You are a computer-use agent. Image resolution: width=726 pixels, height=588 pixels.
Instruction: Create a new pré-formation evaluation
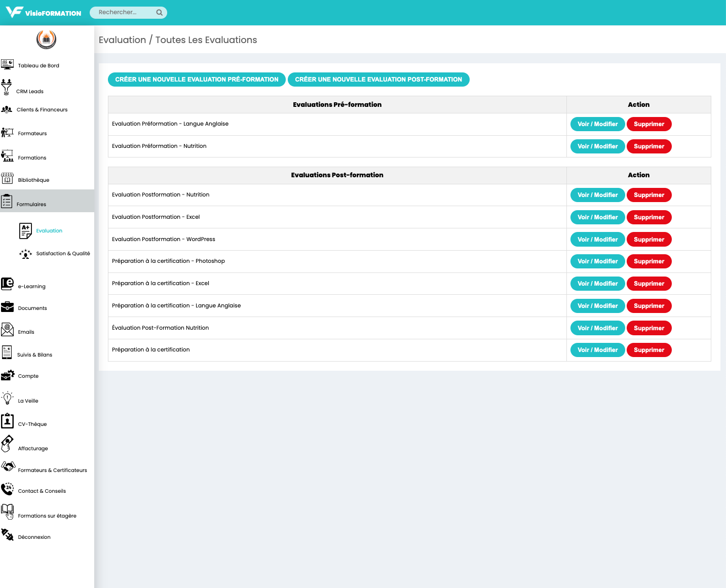(197, 80)
